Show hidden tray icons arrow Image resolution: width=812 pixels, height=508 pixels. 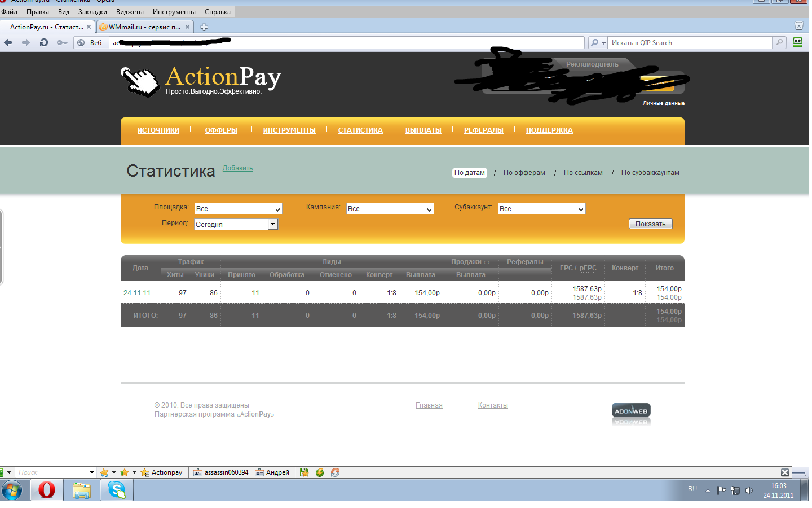point(708,490)
